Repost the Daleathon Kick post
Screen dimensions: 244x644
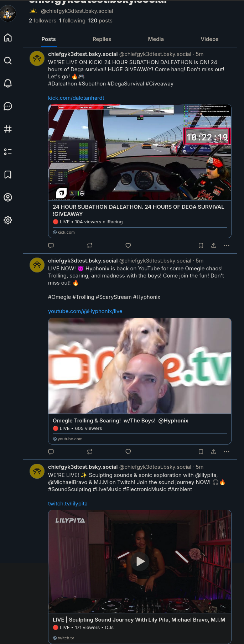coord(90,245)
